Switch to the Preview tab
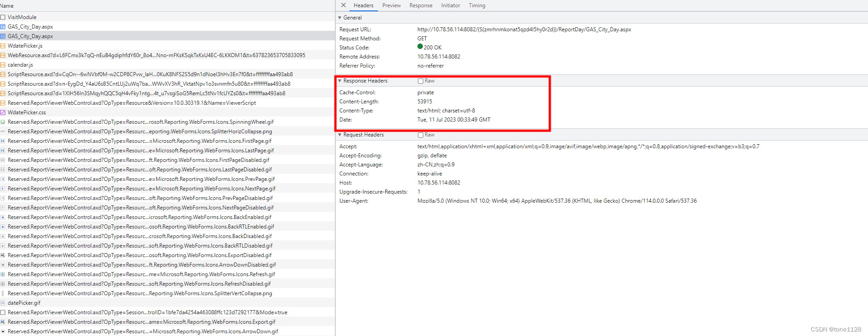 (x=391, y=5)
